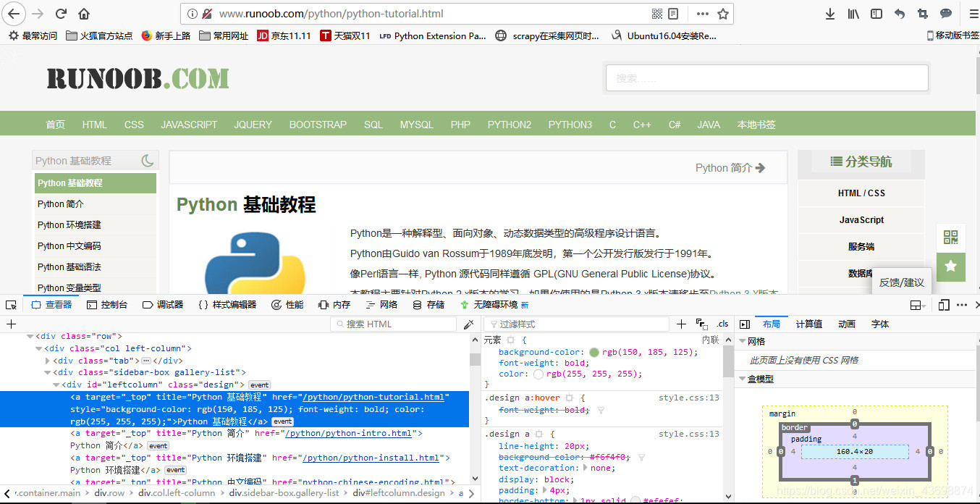980x504 pixels.
Task: Toggle the .cls classes panel button
Action: (722, 324)
